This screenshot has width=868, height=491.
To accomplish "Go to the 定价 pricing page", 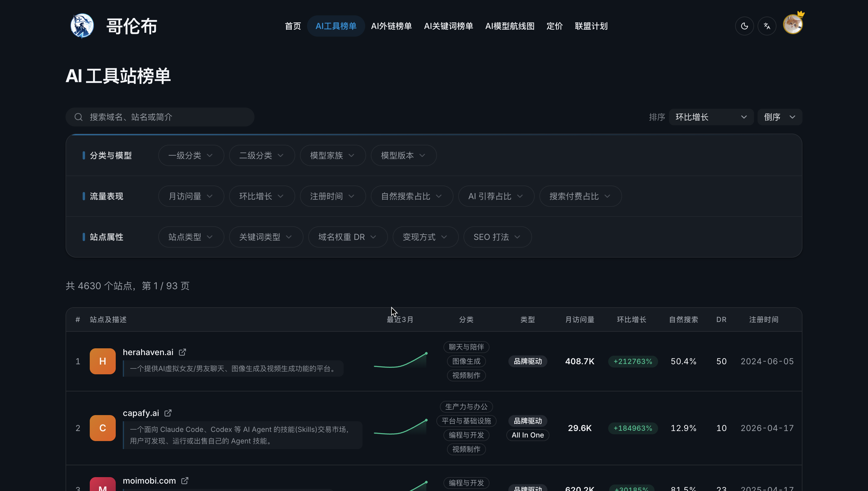I will (x=555, y=26).
